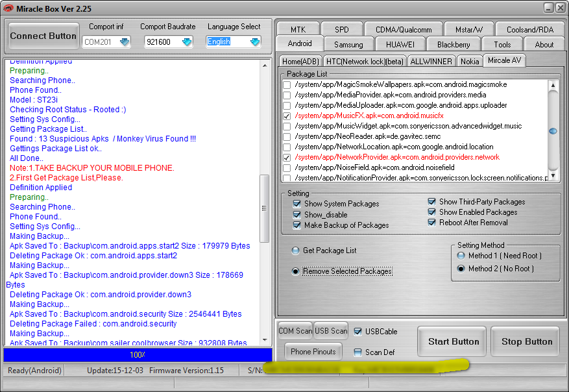Screen dimensions: 569x392
Task: Click the USB Scan button
Action: pos(331,330)
